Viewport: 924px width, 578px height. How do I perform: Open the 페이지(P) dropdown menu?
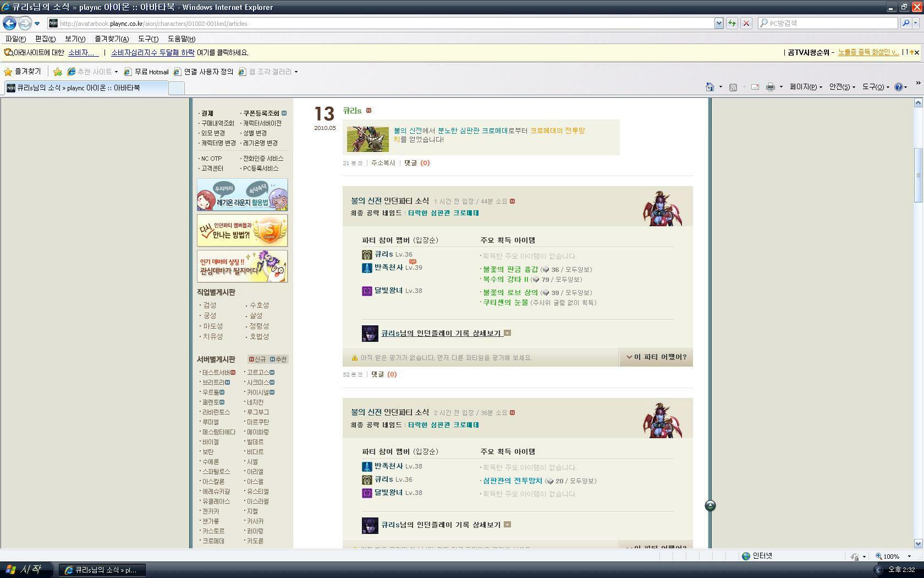(x=806, y=87)
